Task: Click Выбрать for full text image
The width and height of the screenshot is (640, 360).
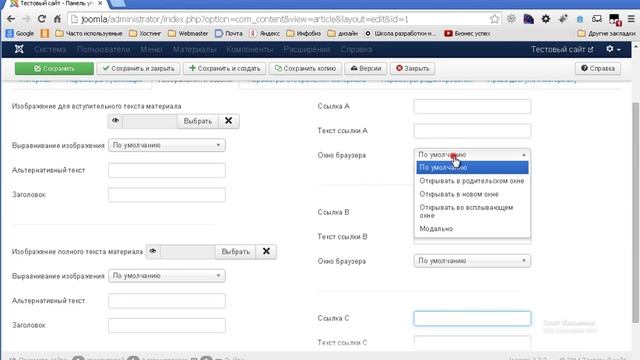Action: pos(236,252)
